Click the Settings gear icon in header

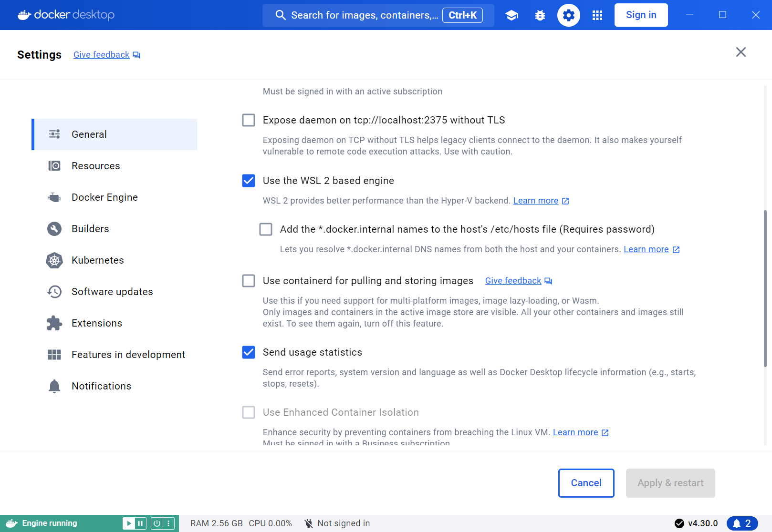[569, 15]
